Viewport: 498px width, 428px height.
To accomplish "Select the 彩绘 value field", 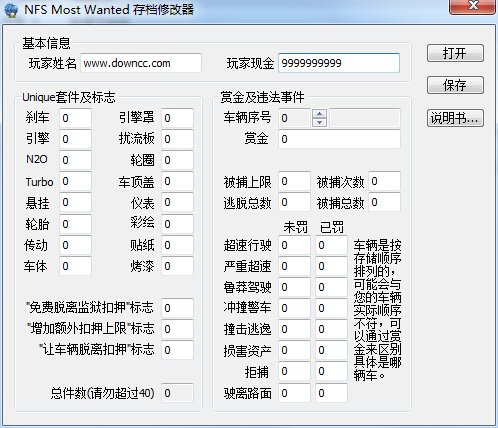I will (x=177, y=224).
